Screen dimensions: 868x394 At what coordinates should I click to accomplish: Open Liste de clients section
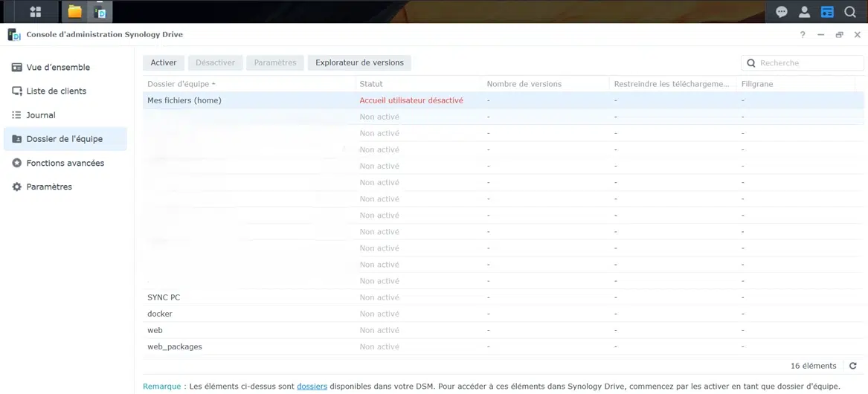65,91
